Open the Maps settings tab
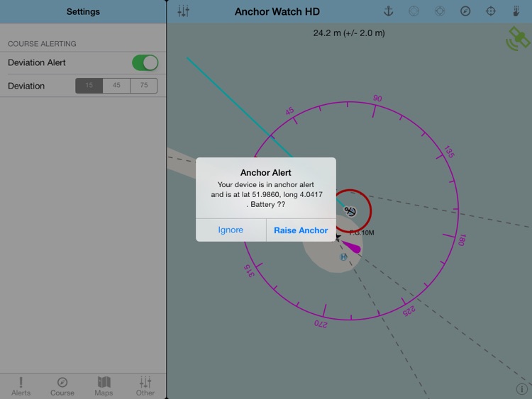The width and height of the screenshot is (532, 399). click(104, 386)
